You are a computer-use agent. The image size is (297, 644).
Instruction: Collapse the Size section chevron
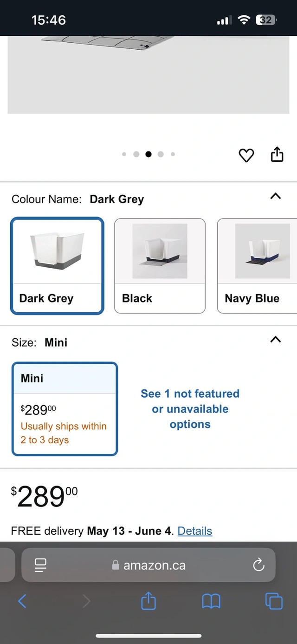point(276,339)
